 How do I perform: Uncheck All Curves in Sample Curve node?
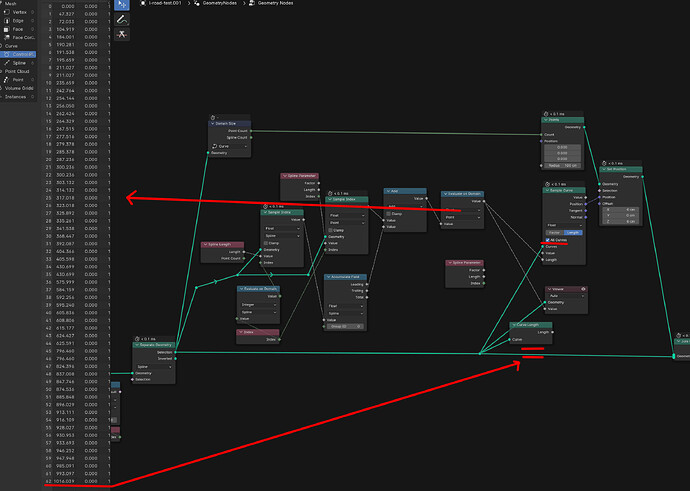tap(547, 240)
